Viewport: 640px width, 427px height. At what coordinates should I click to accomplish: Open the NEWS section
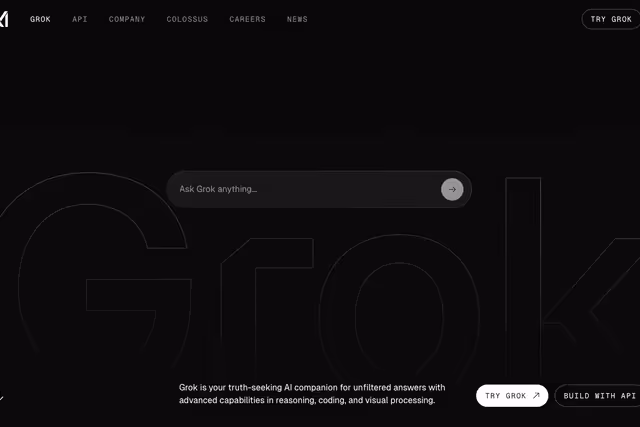(297, 19)
